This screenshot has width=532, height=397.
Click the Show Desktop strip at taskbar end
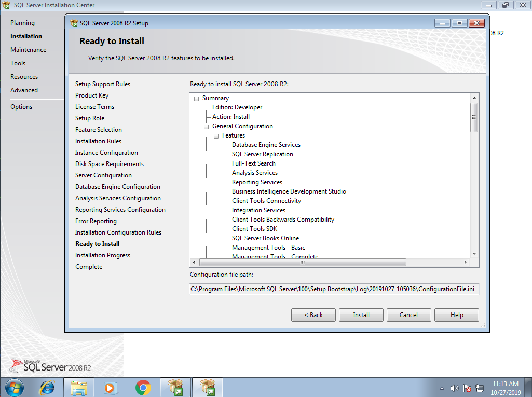click(x=529, y=388)
